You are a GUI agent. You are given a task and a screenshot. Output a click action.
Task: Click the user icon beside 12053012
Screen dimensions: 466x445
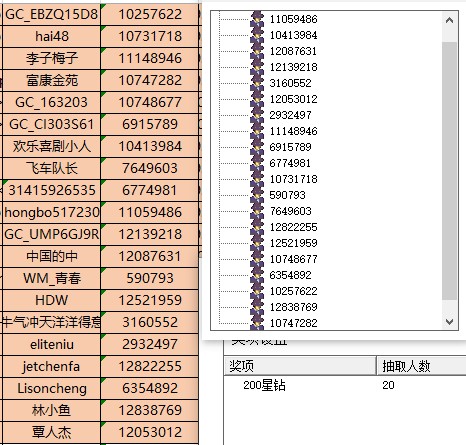pyautogui.click(x=257, y=99)
